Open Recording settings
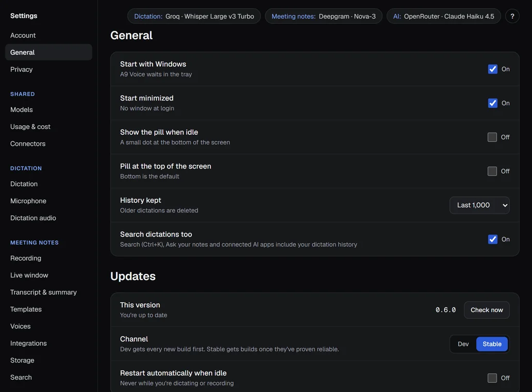The image size is (532, 392). [x=48, y=258]
